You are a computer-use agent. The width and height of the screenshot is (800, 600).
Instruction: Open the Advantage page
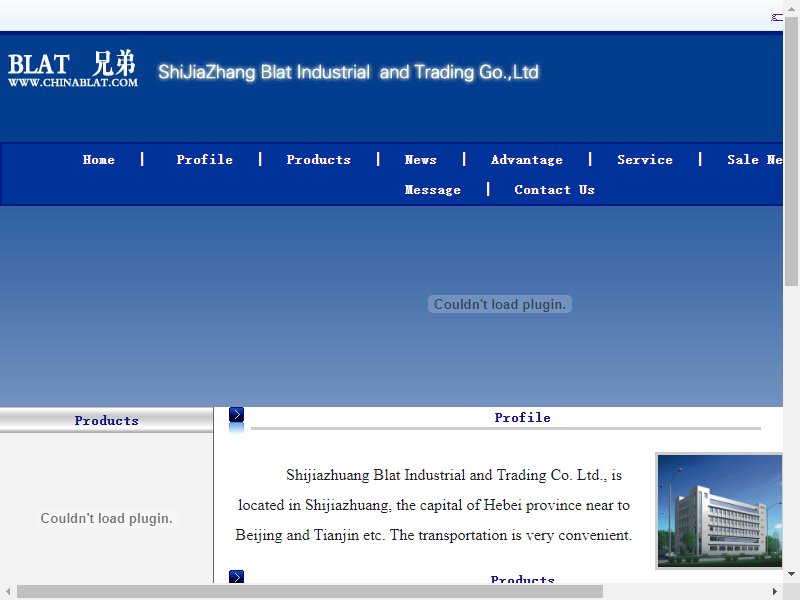click(527, 160)
